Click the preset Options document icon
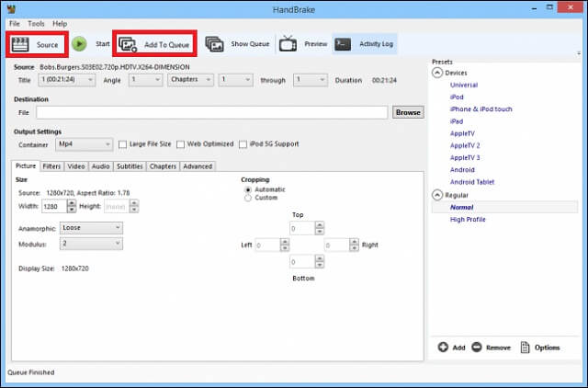The width and height of the screenshot is (588, 388). click(525, 348)
